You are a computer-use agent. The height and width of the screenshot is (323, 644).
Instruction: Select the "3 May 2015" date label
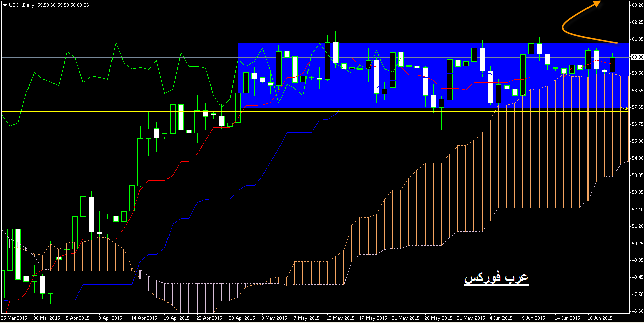point(274,319)
